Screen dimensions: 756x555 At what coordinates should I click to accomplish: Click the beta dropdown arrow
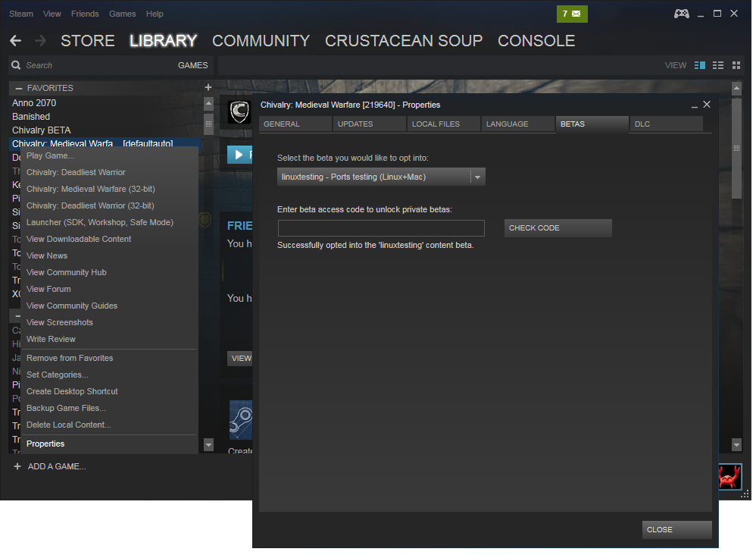(x=477, y=177)
